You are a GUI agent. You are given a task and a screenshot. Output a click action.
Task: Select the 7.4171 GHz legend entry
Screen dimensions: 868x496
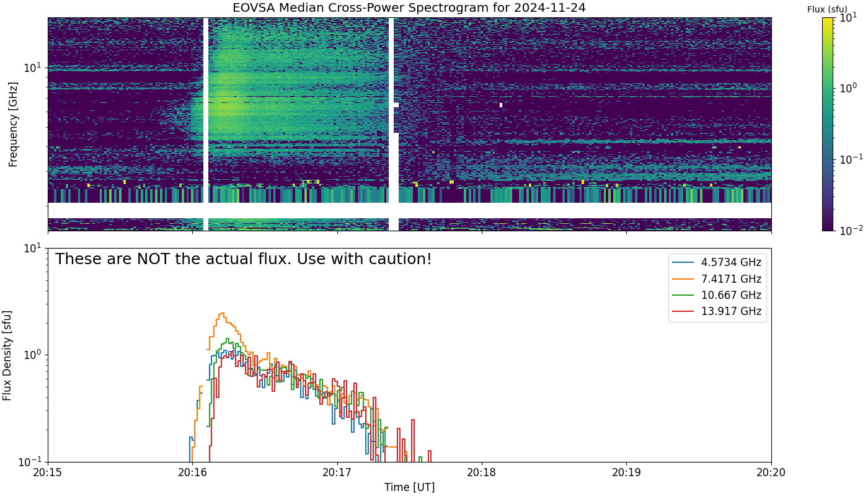717,279
